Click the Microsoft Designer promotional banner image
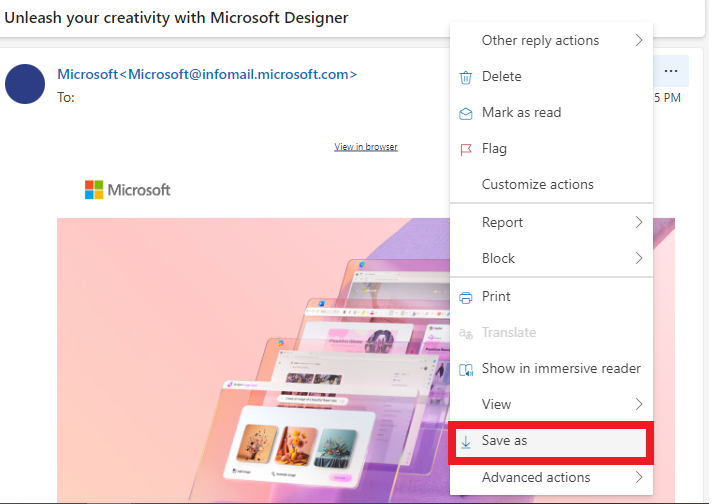This screenshot has height=504, width=712. coord(253,360)
